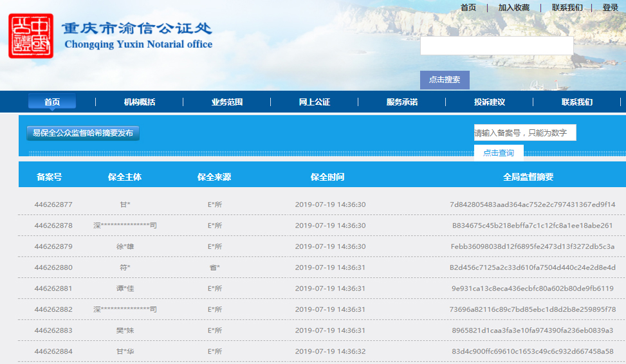Select record number 446262878
Screen dimensions: 626x364
[x=53, y=226]
